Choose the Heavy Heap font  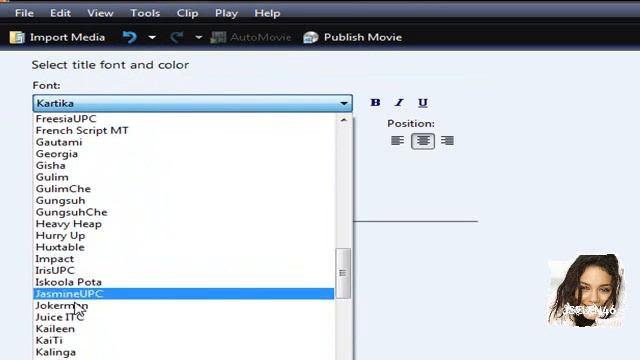tap(183, 224)
